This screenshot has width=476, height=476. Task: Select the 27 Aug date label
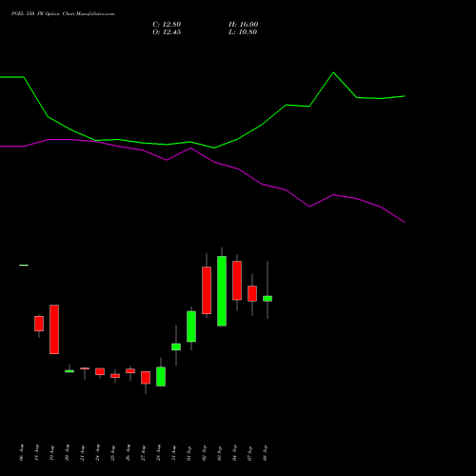pos(143,453)
